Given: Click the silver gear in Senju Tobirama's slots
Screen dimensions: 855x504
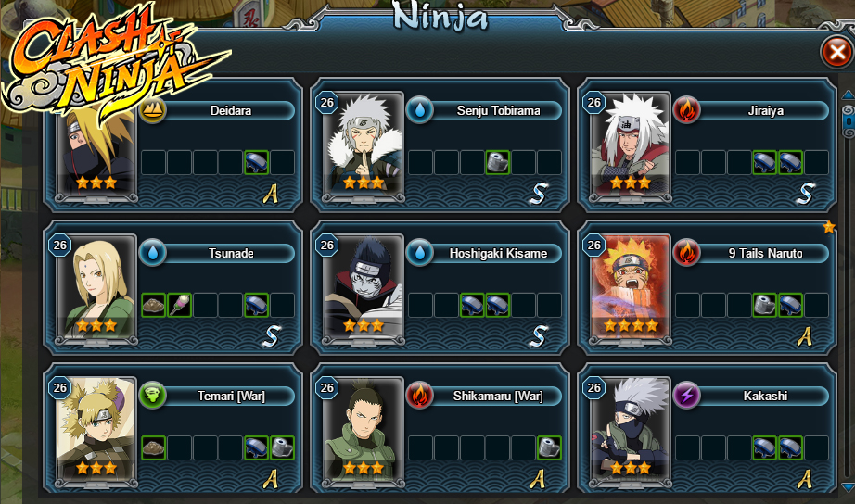Looking at the screenshot, I should tap(497, 162).
